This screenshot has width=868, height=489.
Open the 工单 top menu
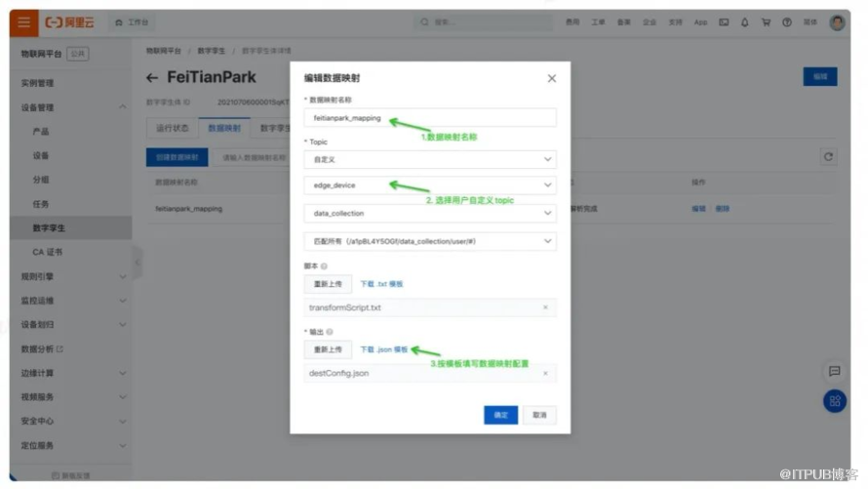click(598, 22)
